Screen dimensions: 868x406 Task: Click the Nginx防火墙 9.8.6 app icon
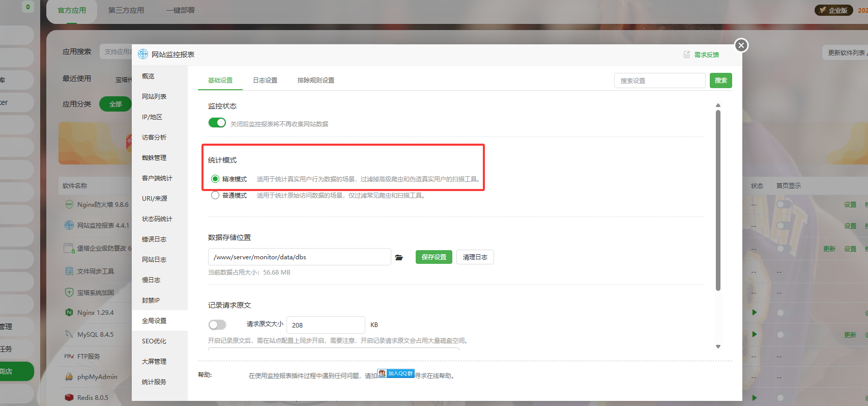click(69, 204)
